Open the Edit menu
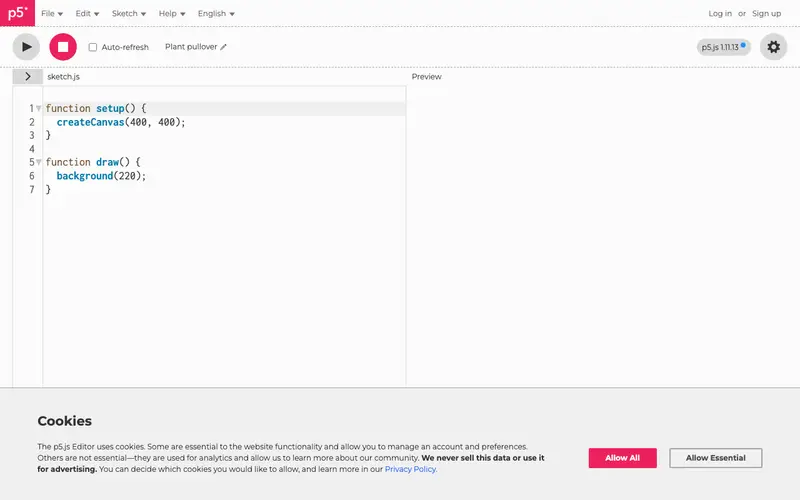The image size is (800, 500). click(87, 14)
